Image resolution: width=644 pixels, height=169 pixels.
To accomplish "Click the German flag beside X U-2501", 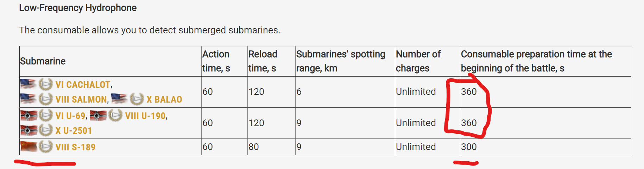I will point(29,130).
